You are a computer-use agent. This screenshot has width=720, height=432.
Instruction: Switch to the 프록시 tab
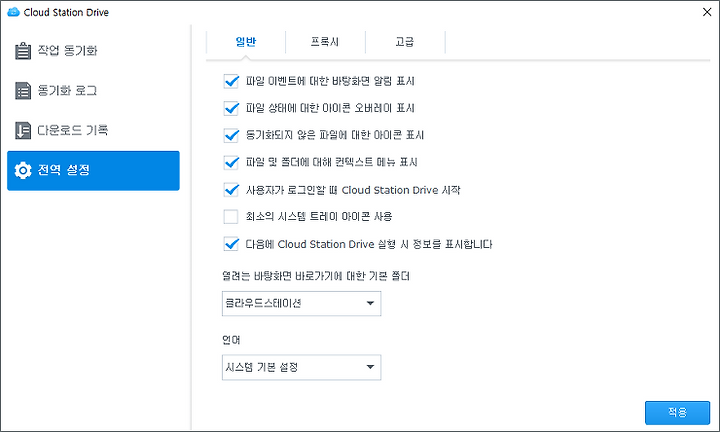click(x=325, y=42)
